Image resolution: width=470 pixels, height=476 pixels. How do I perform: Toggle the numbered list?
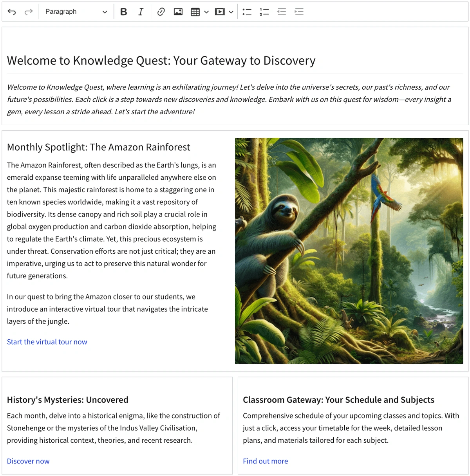264,12
